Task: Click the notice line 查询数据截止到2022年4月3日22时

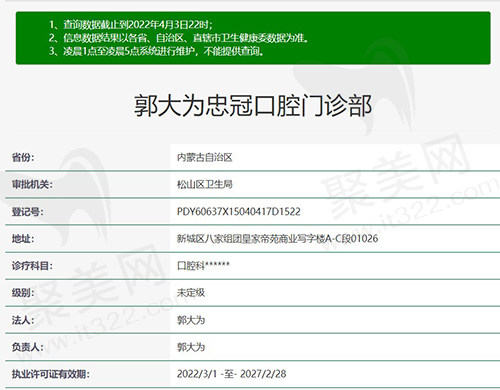Action: tap(130, 24)
